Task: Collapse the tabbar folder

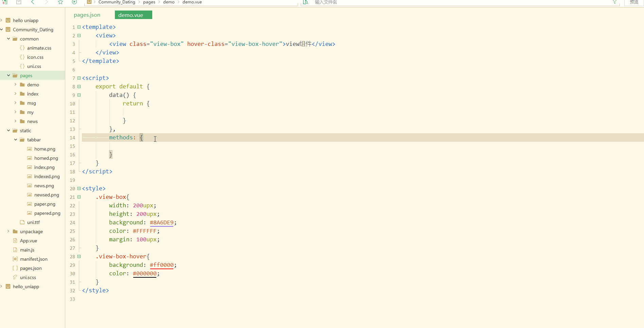Action: click(16, 140)
